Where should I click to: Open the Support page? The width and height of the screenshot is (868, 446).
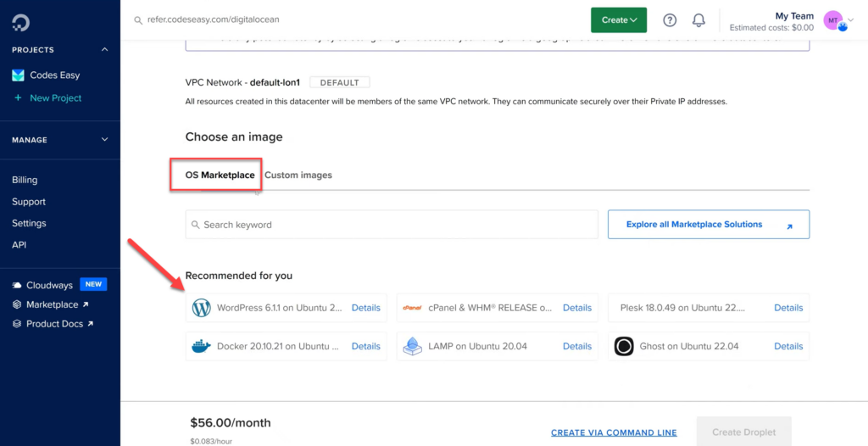pyautogui.click(x=29, y=202)
